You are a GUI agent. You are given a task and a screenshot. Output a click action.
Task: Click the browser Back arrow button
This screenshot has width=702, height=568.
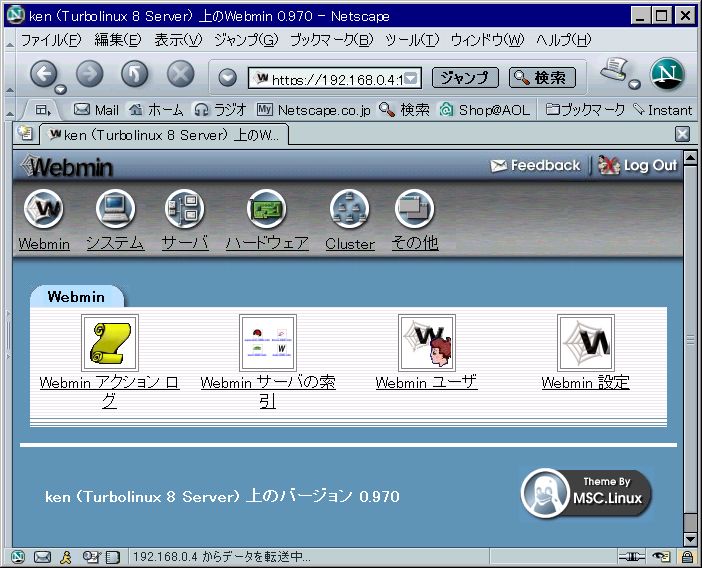pos(43,74)
